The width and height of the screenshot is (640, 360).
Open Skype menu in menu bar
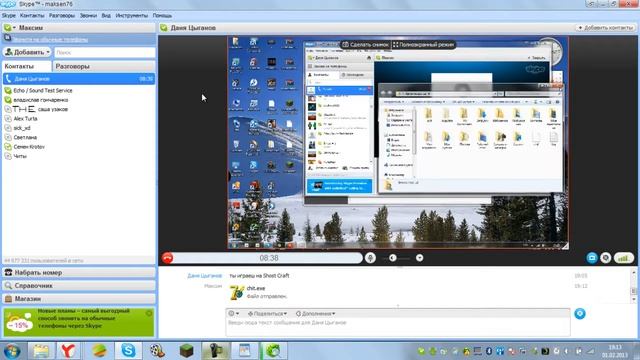tap(9, 16)
